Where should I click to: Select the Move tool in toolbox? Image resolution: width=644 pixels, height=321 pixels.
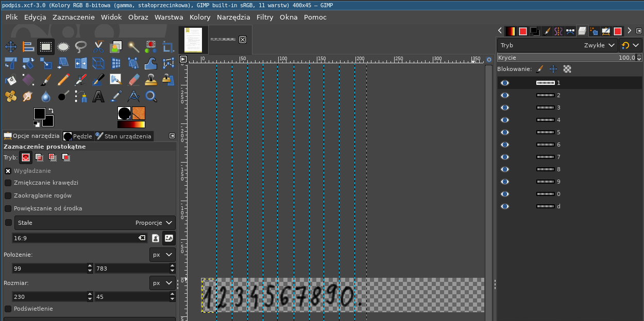(x=11, y=47)
